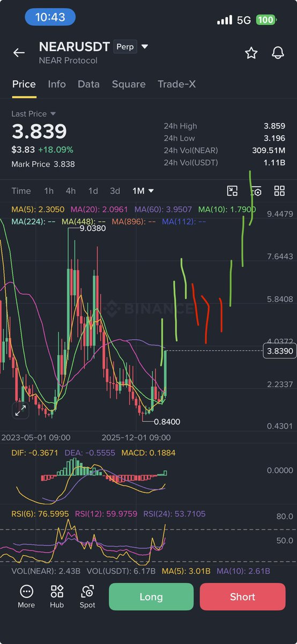297x644 pixels.
Task: Tap the 2023-05-01 09:00 date label
Action: point(36,437)
